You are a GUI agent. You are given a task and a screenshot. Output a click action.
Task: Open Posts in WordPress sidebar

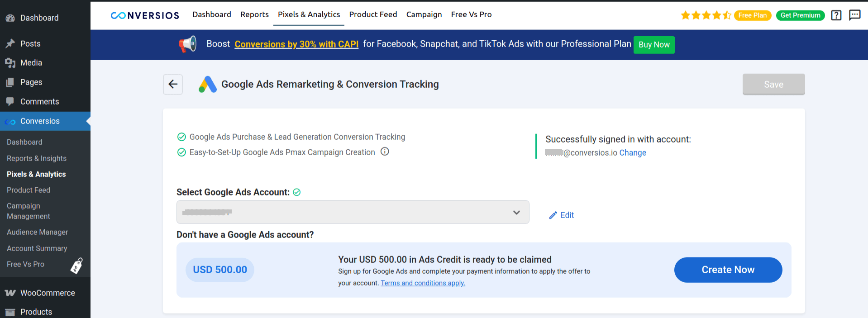tap(45, 44)
